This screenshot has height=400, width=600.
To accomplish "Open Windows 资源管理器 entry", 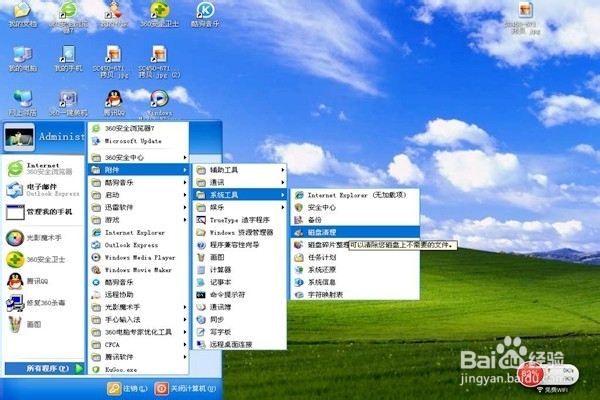I will click(x=240, y=232).
